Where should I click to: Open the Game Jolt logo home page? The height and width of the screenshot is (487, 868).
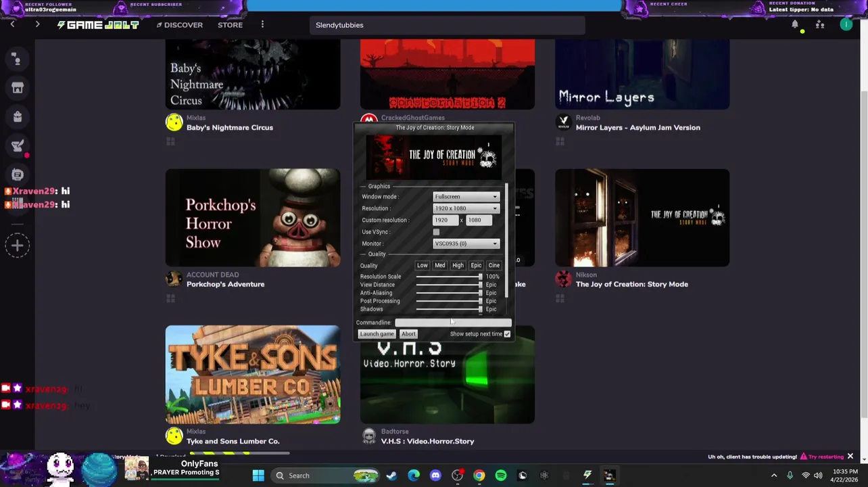[x=98, y=25]
